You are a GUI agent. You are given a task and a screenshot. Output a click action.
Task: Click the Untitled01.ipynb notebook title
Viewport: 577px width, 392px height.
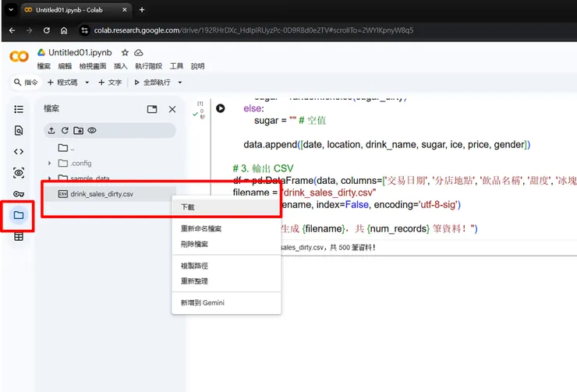(x=80, y=52)
